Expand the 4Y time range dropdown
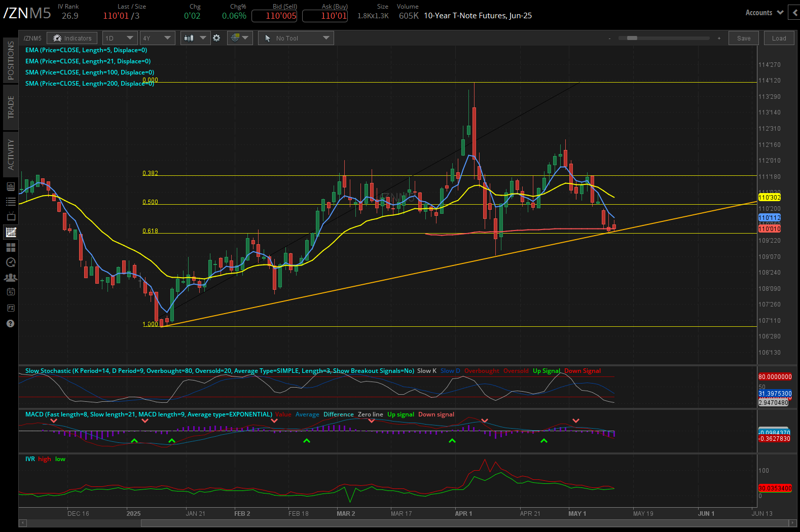 (158, 38)
